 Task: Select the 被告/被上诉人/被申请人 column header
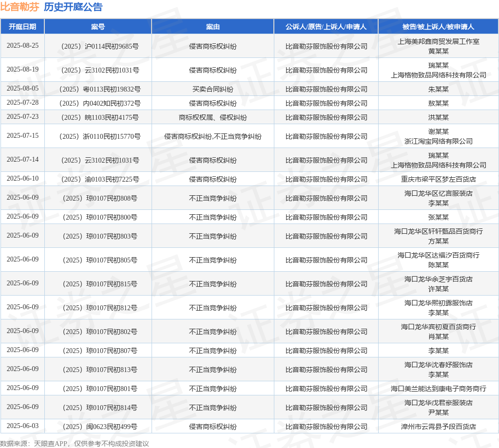[438, 27]
